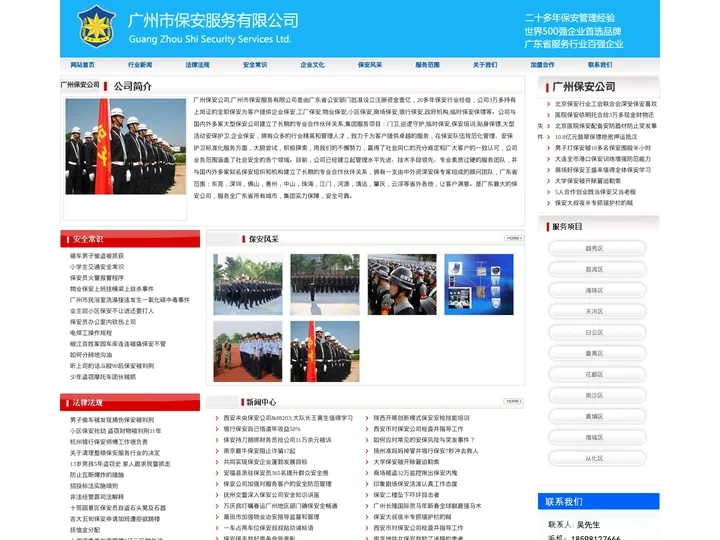
Task: Select the 黄埔区 service button
Action: coord(597,416)
